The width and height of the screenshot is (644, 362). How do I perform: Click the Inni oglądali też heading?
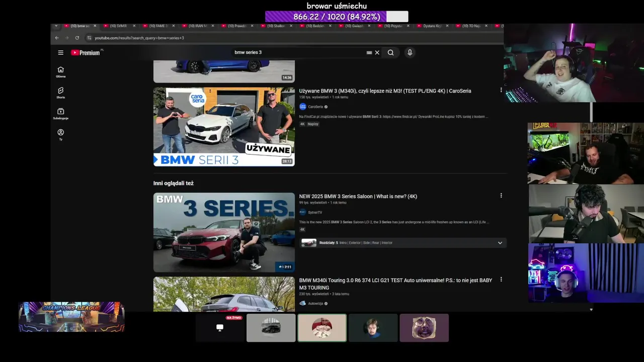click(x=174, y=184)
